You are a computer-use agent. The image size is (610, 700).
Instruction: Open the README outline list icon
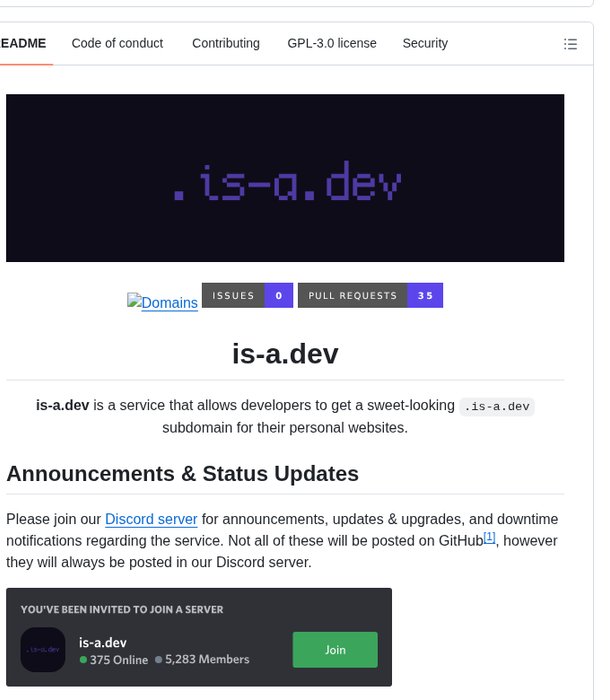[570, 44]
